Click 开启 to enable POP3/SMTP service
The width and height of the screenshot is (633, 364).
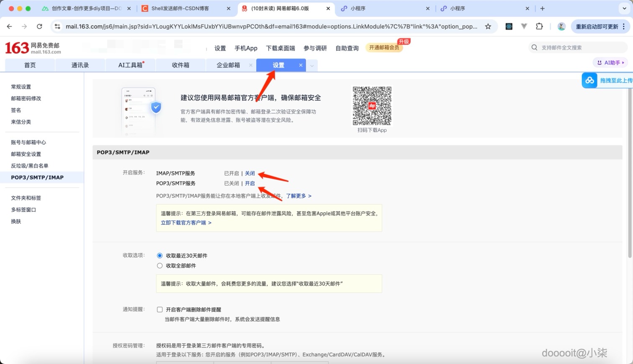click(x=250, y=183)
